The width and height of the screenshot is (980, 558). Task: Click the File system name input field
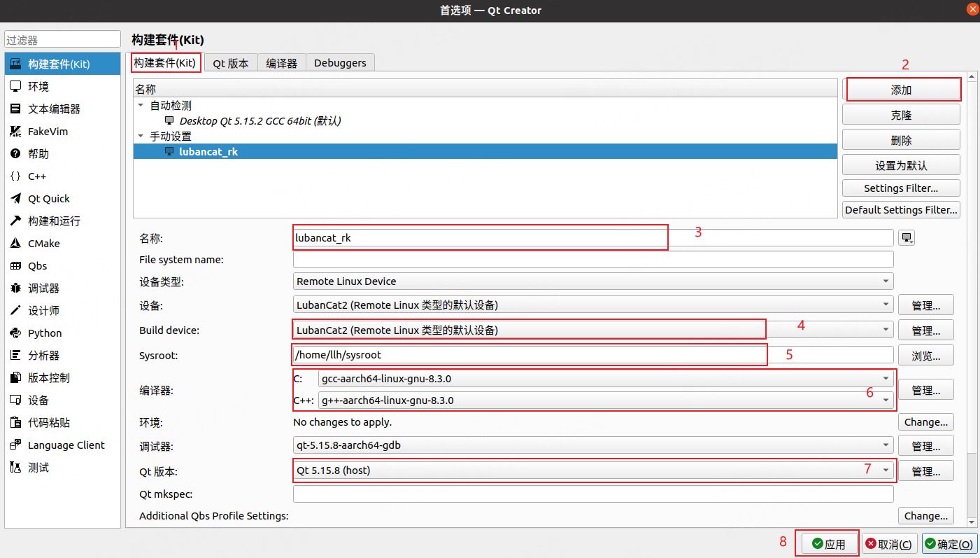[593, 260]
